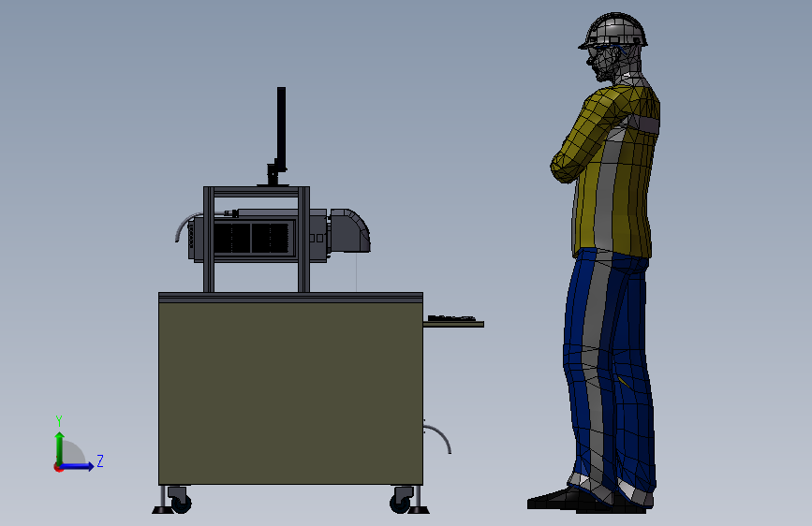Select the side keyboard shelf plate
Screen dimensions: 812x526
point(453,324)
